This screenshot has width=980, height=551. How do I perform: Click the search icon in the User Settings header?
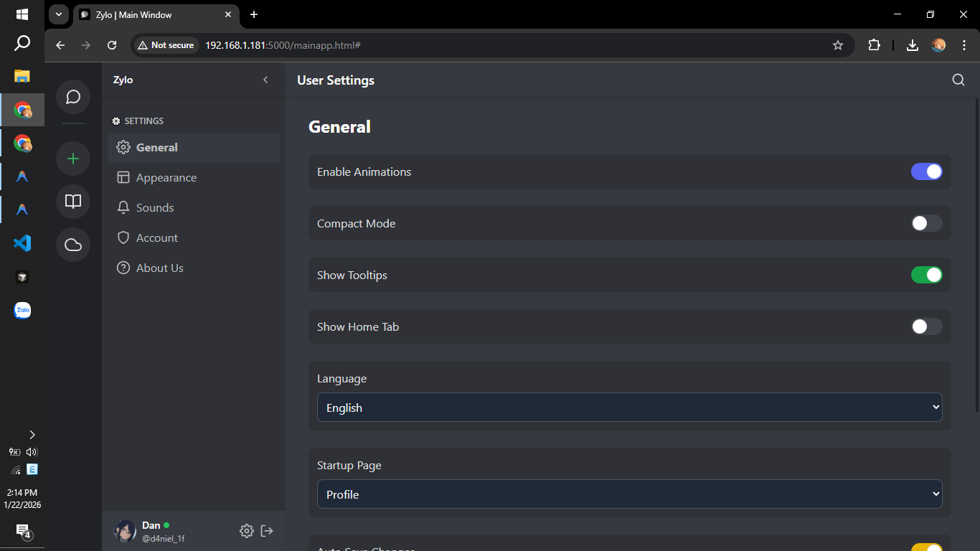click(x=958, y=80)
